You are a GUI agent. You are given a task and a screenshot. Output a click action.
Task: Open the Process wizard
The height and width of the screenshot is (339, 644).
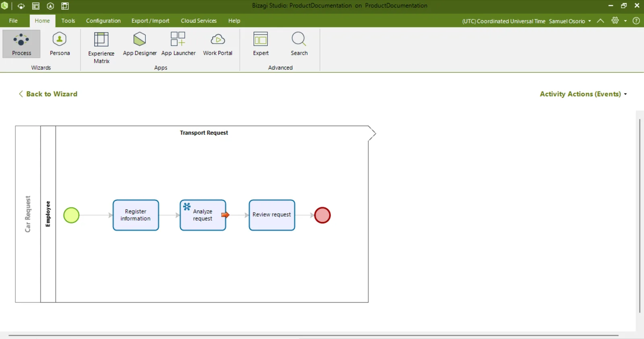click(x=21, y=44)
